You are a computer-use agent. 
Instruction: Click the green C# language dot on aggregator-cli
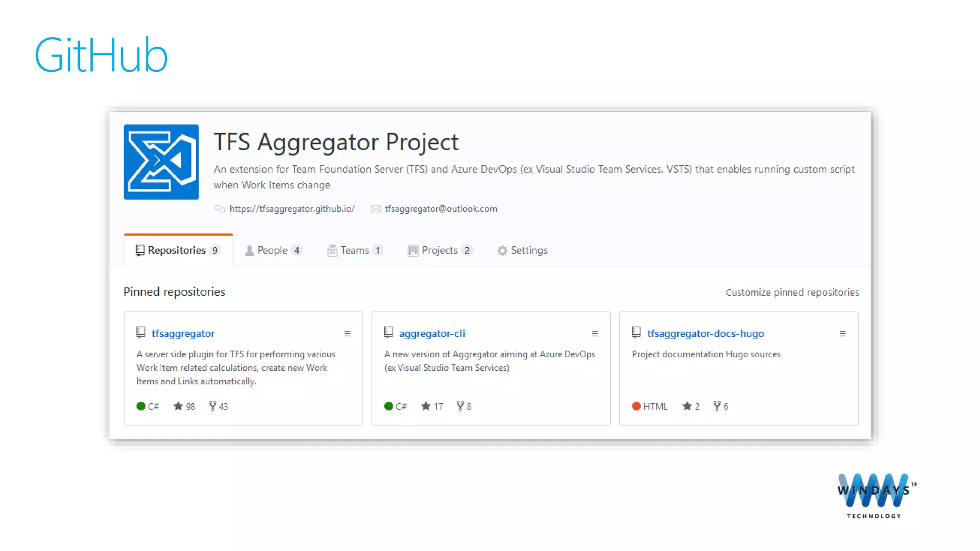click(389, 406)
